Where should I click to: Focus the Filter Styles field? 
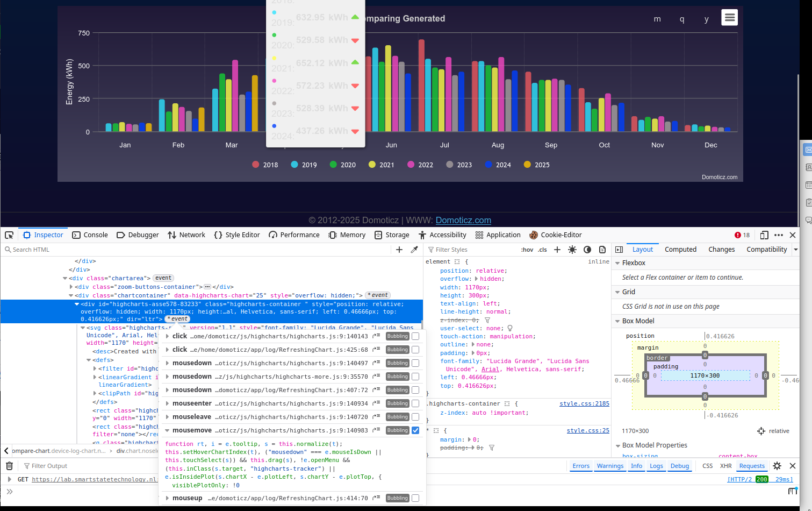(x=473, y=250)
